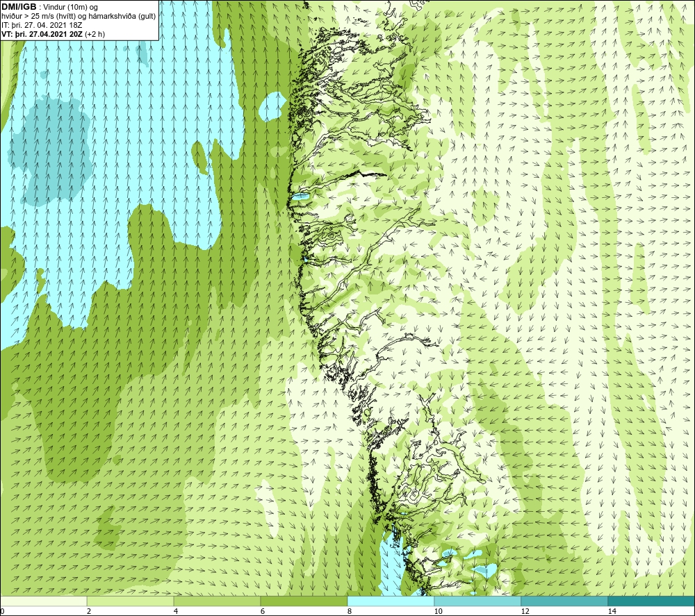The width and height of the screenshot is (695, 616).
Task: Click the 10-12 m/s cyan legend swatch
Action: click(x=478, y=601)
